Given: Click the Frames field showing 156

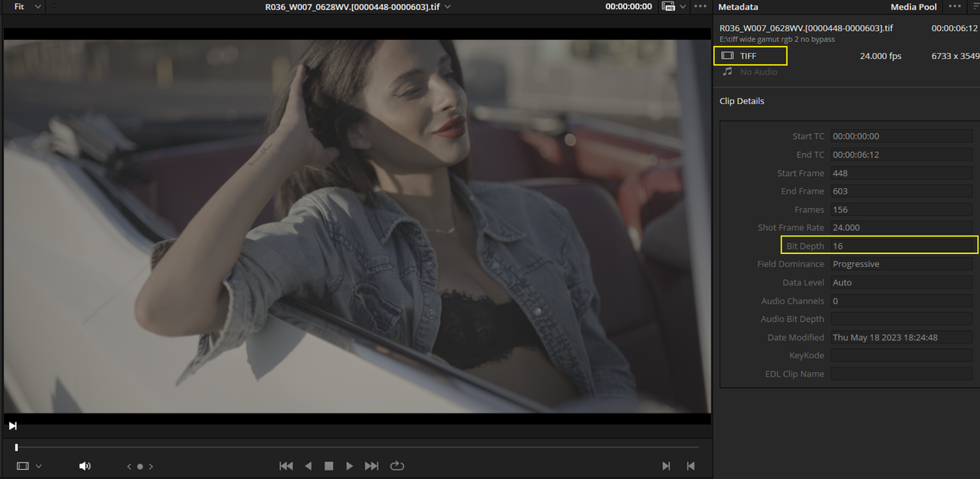Looking at the screenshot, I should click(x=901, y=210).
